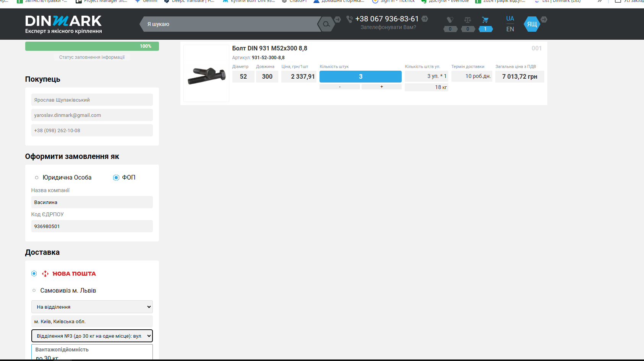
Task: Click the length value 300
Action: (267, 76)
